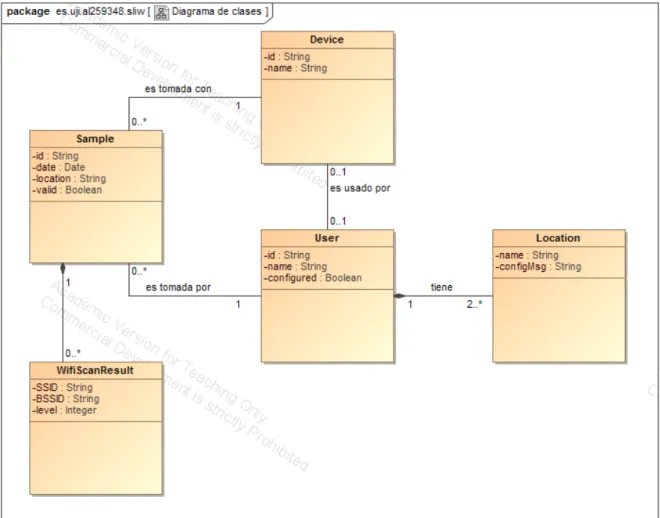Click the empty operations compartment of Device
Screen dimensions: 660x518
[x=327, y=121]
